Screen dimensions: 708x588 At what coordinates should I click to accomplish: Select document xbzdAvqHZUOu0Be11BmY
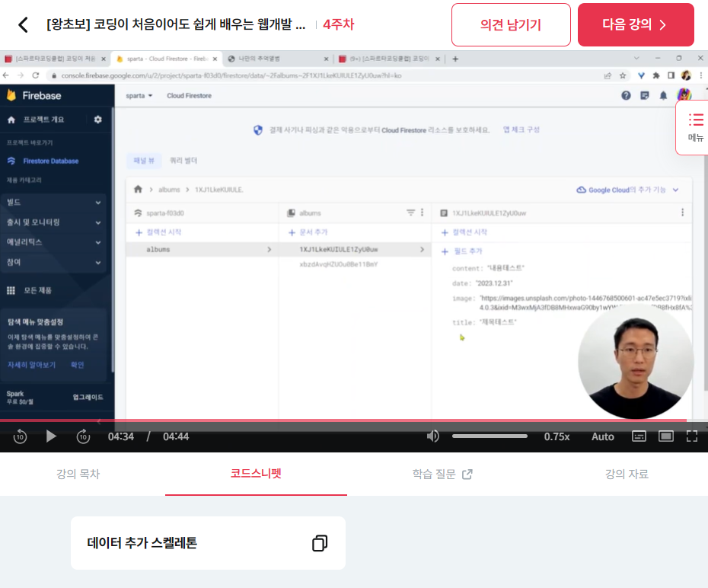coord(339,264)
